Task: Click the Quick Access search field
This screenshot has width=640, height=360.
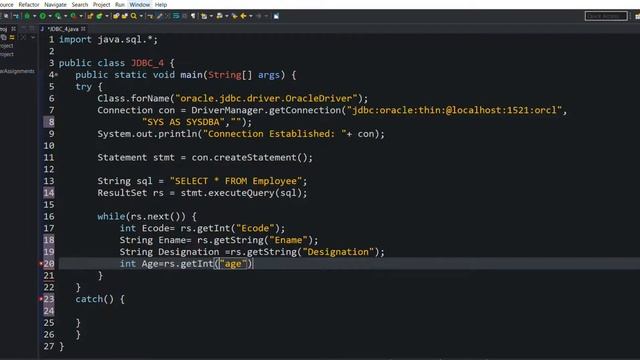Action: pyautogui.click(x=606, y=16)
